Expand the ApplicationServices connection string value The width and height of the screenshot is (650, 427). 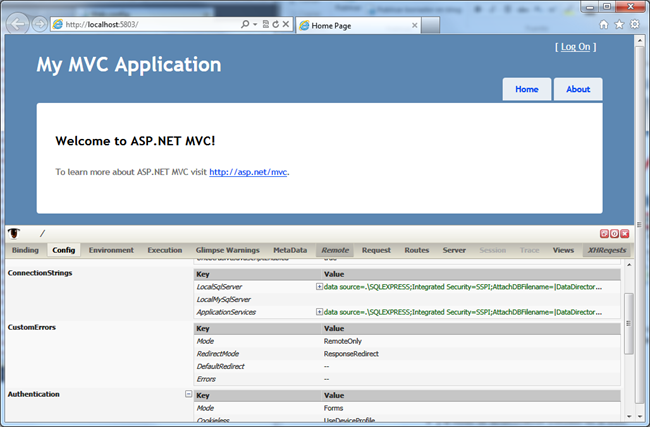pos(319,313)
